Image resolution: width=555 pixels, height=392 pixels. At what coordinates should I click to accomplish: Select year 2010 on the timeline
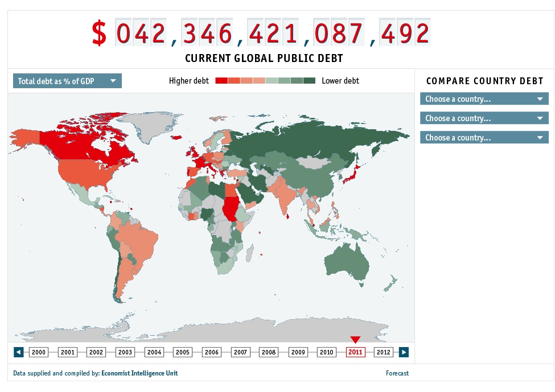click(327, 352)
